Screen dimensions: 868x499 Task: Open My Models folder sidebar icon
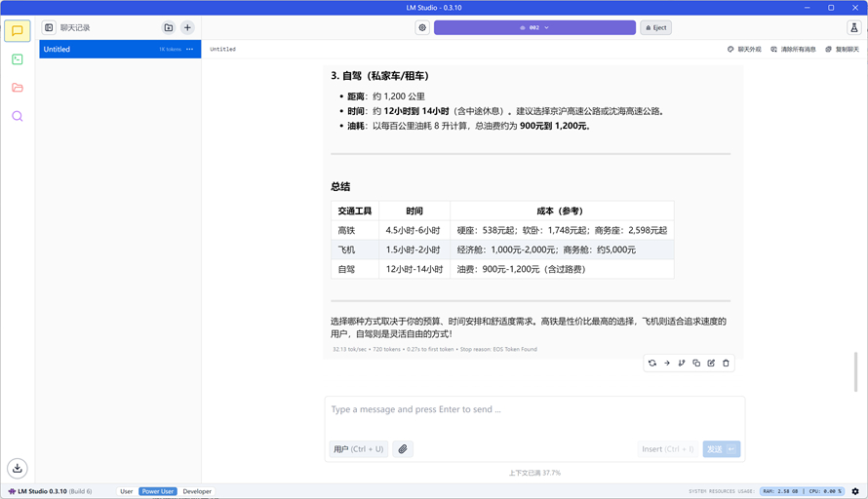click(18, 88)
